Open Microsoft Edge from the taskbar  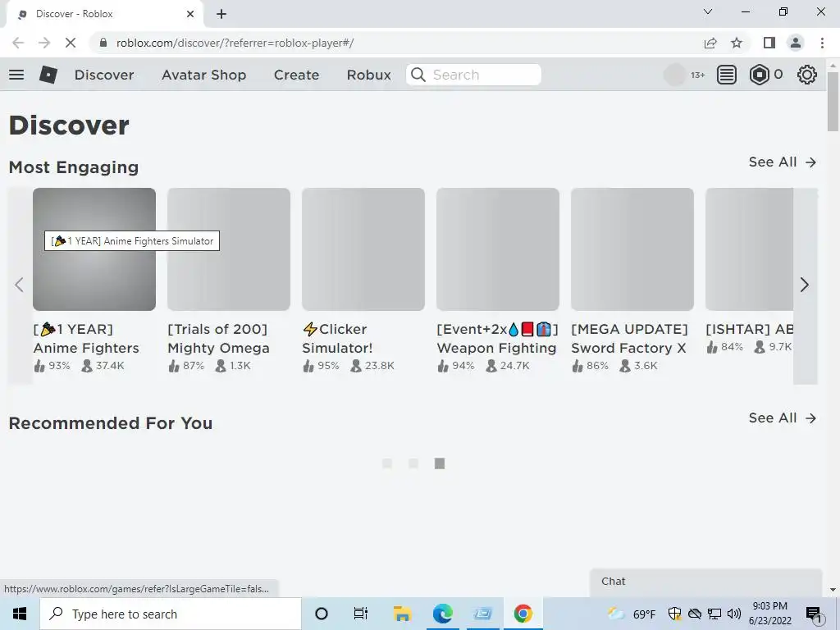(442, 614)
